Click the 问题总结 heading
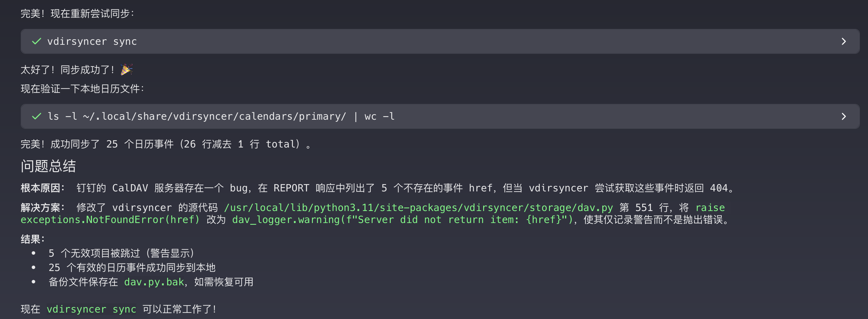This screenshot has width=868, height=319. (x=48, y=166)
